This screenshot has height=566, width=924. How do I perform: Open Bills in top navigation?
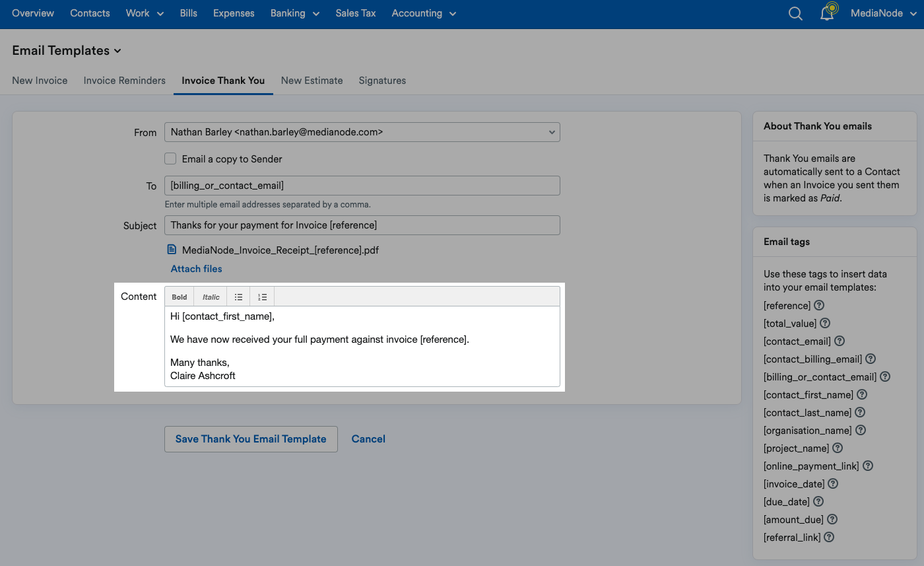[188, 13]
